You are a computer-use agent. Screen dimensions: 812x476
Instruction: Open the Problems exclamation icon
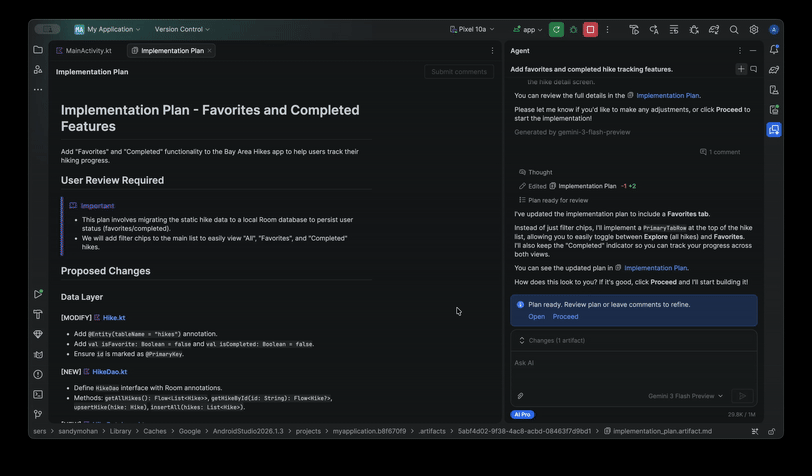38,374
